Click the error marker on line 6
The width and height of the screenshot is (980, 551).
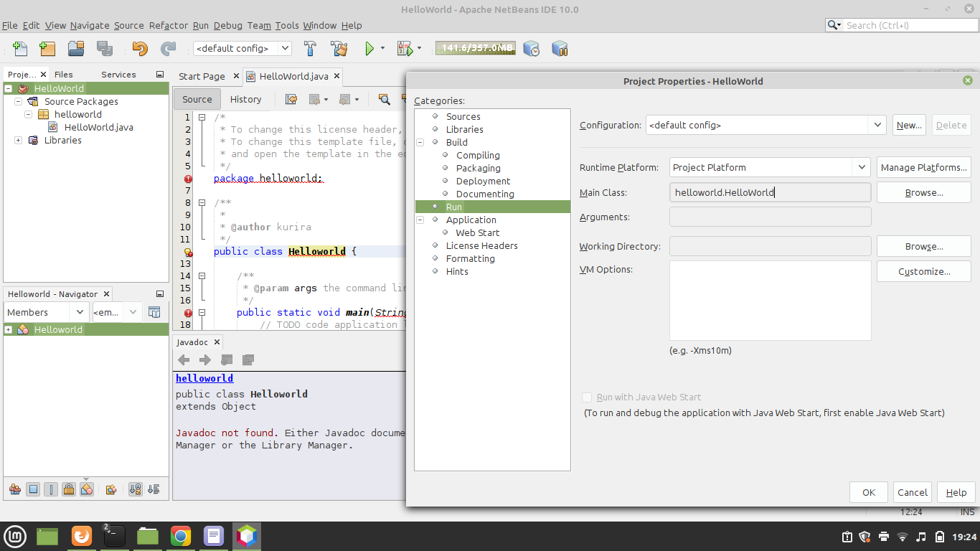(x=188, y=179)
